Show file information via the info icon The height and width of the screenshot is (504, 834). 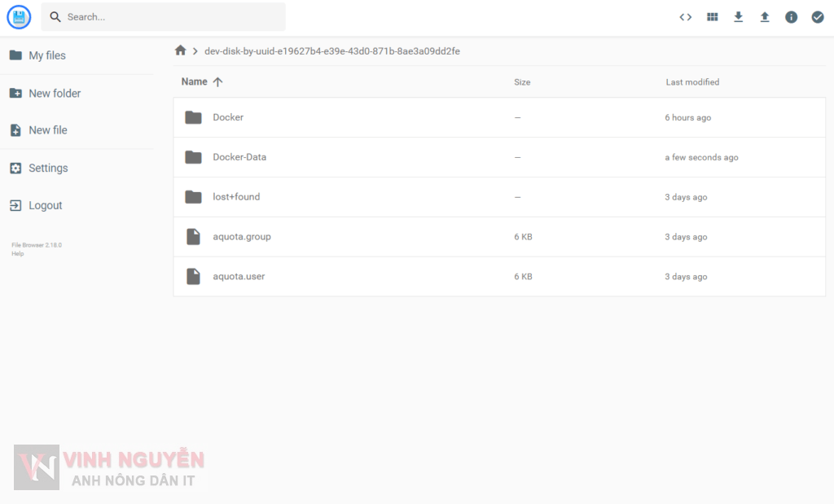791,16
